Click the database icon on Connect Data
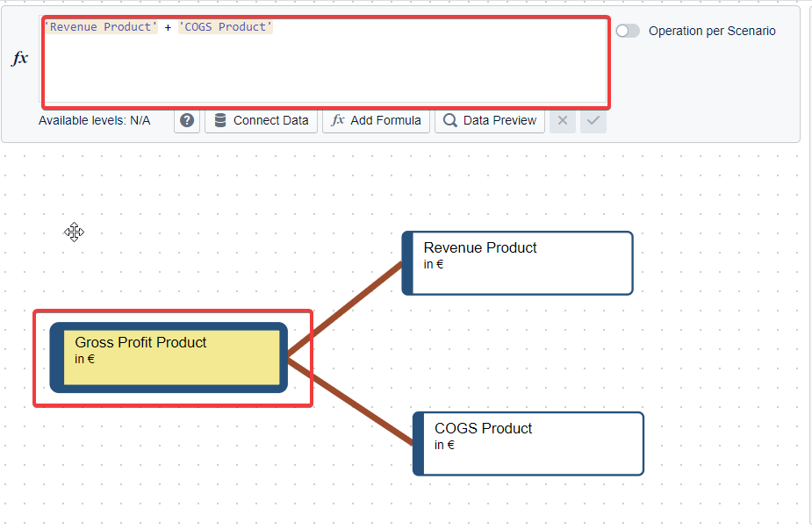 pyautogui.click(x=219, y=120)
